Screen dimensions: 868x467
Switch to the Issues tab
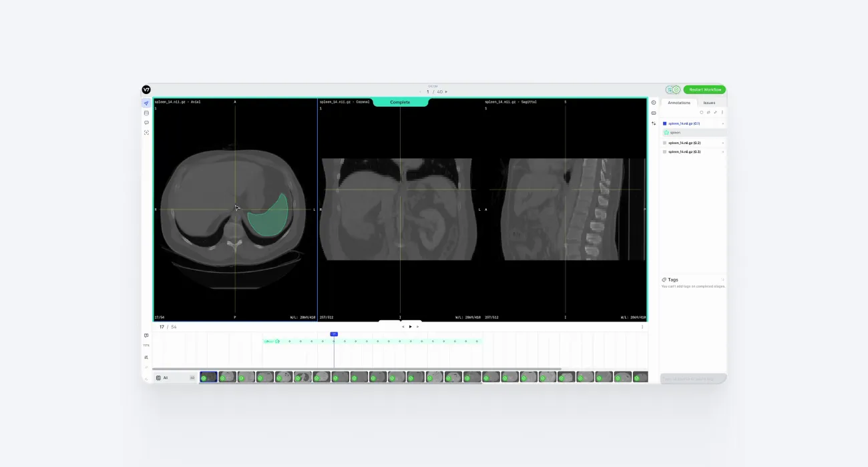click(x=709, y=103)
